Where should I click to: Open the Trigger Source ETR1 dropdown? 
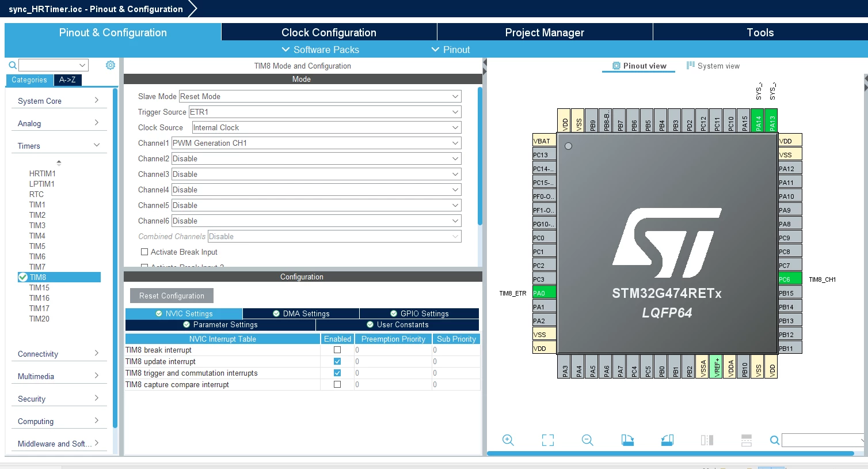pos(325,112)
